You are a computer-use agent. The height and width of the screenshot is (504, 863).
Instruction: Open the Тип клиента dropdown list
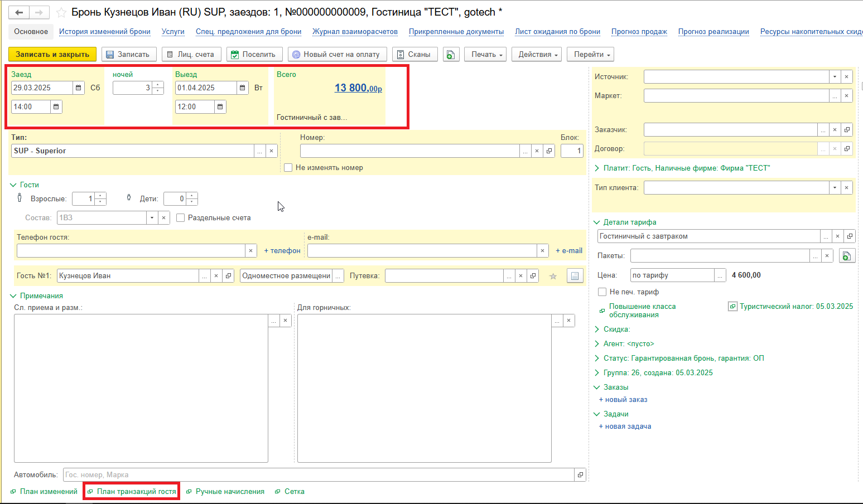(x=835, y=187)
